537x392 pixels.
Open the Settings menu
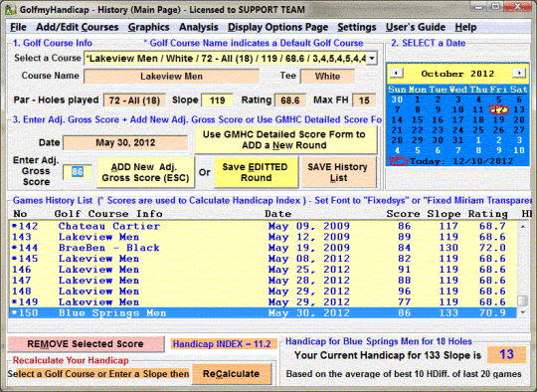click(x=357, y=27)
